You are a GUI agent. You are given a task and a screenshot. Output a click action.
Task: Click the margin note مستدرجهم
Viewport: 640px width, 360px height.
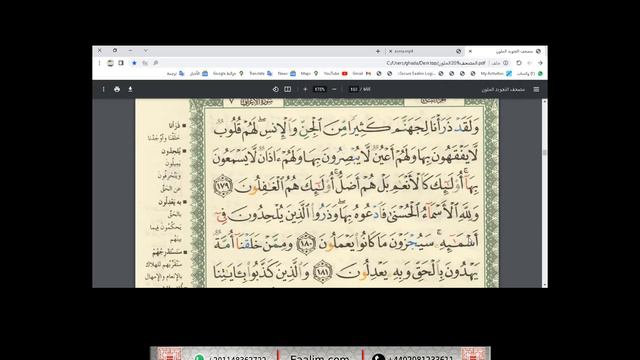pyautogui.click(x=167, y=252)
